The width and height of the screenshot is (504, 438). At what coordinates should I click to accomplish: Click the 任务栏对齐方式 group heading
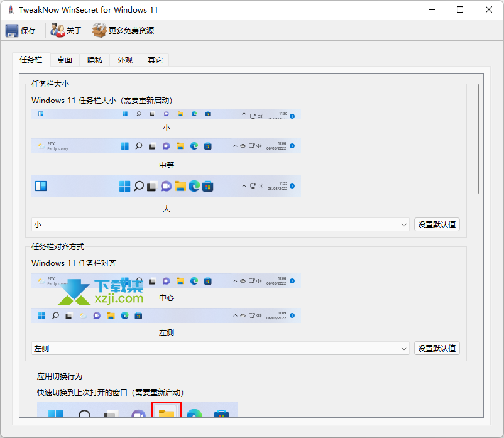[58, 247]
